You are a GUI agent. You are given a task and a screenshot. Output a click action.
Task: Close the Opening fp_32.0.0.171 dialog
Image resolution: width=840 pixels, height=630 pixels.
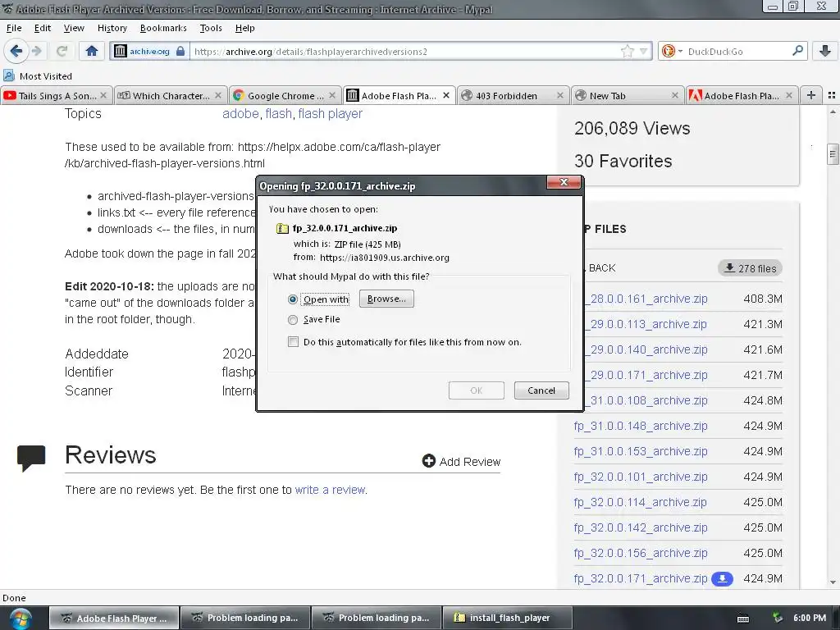[x=564, y=182]
